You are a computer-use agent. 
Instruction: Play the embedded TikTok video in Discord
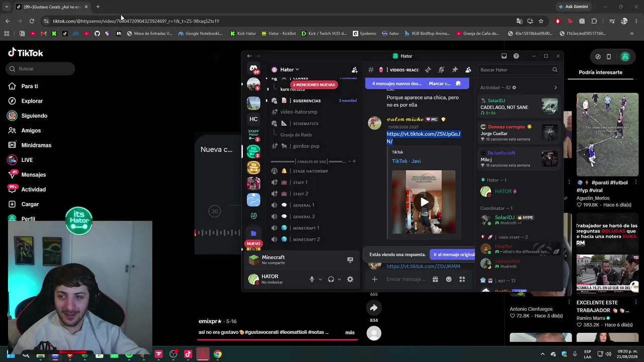coord(424,202)
